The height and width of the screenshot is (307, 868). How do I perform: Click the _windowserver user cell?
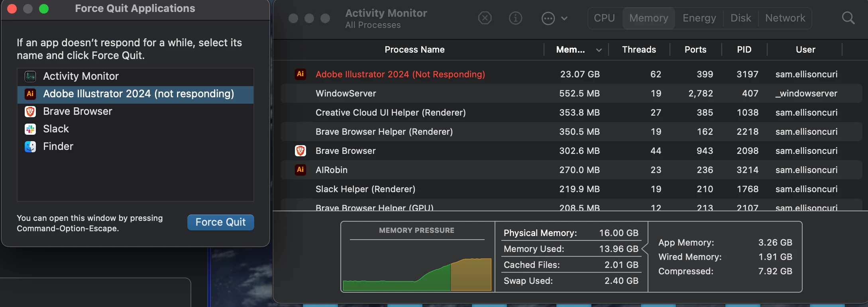coord(806,94)
